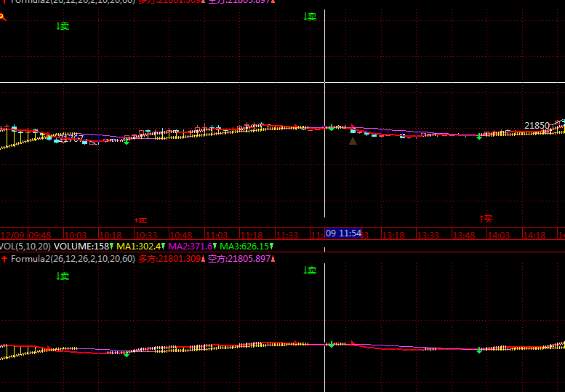Click the 10:33 time axis label

[x=146, y=235]
